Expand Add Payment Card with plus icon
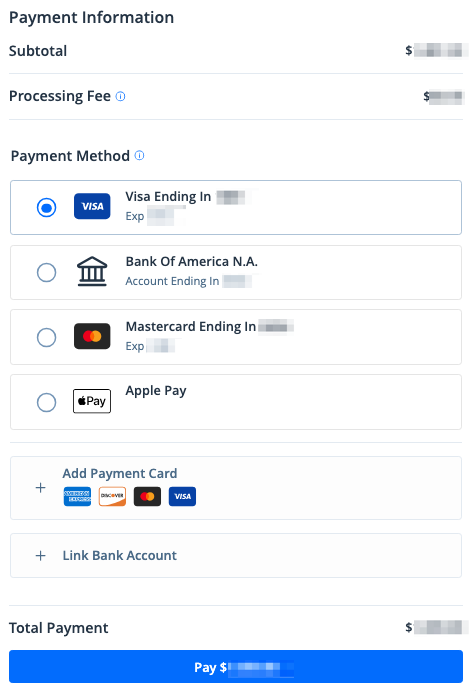Screen dimensions: 476x691 (41, 488)
